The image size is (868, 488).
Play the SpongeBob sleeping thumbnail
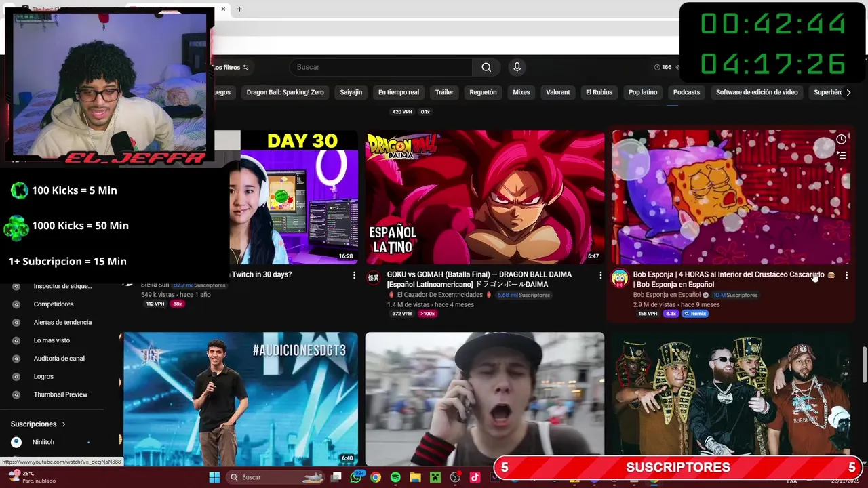pyautogui.click(x=731, y=197)
